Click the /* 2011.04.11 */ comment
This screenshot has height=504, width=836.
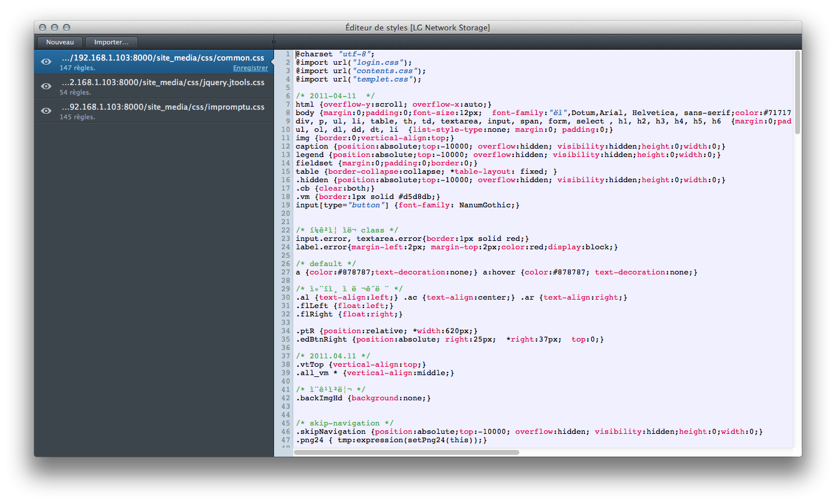click(333, 356)
